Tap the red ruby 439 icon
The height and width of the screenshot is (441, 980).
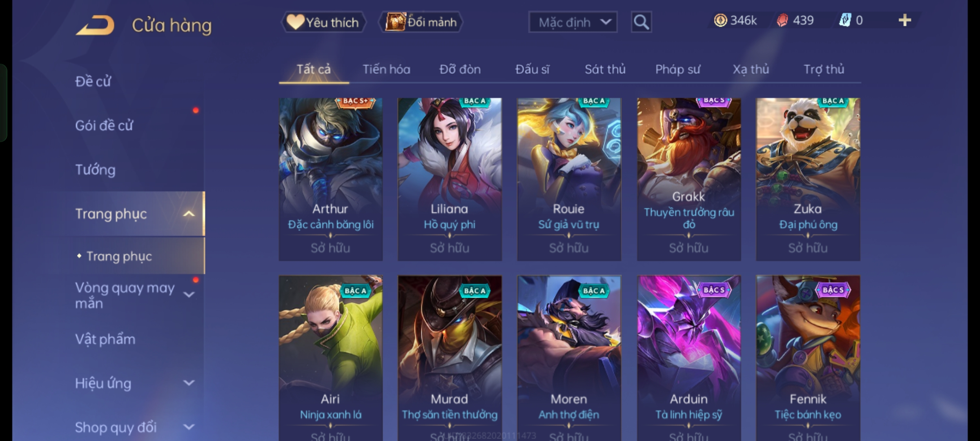(782, 20)
